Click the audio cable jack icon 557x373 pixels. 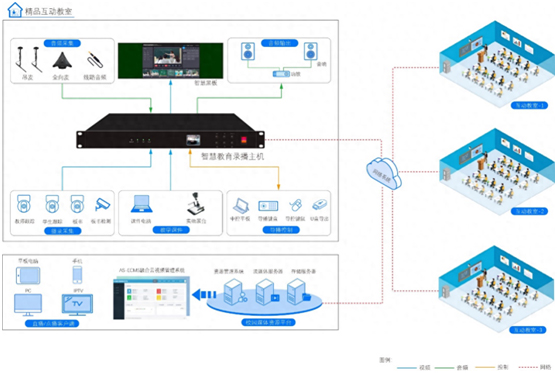click(95, 60)
